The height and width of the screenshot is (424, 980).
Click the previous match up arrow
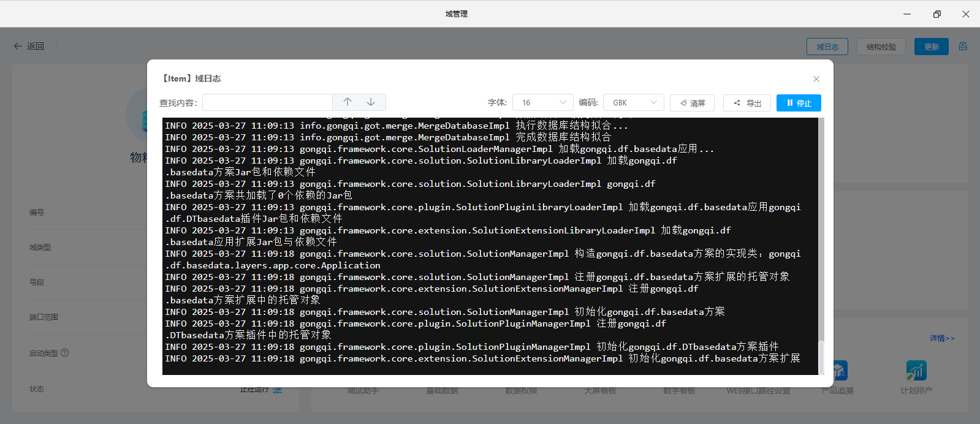pyautogui.click(x=348, y=102)
